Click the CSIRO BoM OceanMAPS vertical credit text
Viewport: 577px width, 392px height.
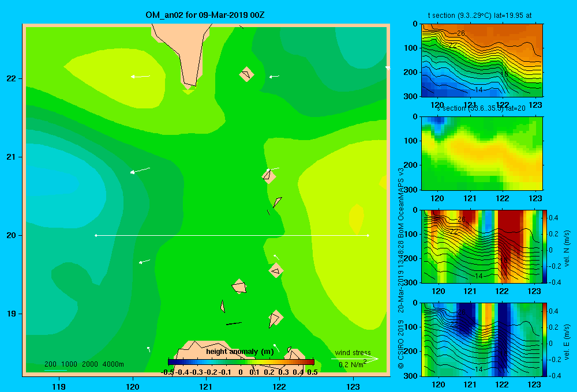coord(401,267)
